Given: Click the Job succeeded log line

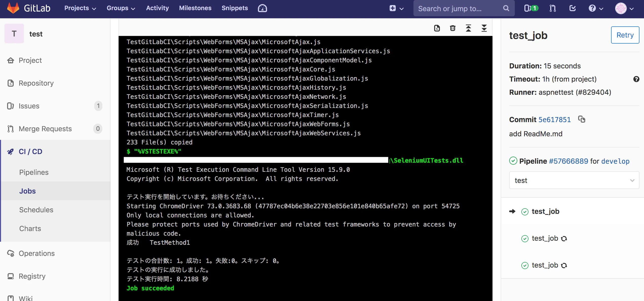Looking at the screenshot, I should tap(150, 288).
